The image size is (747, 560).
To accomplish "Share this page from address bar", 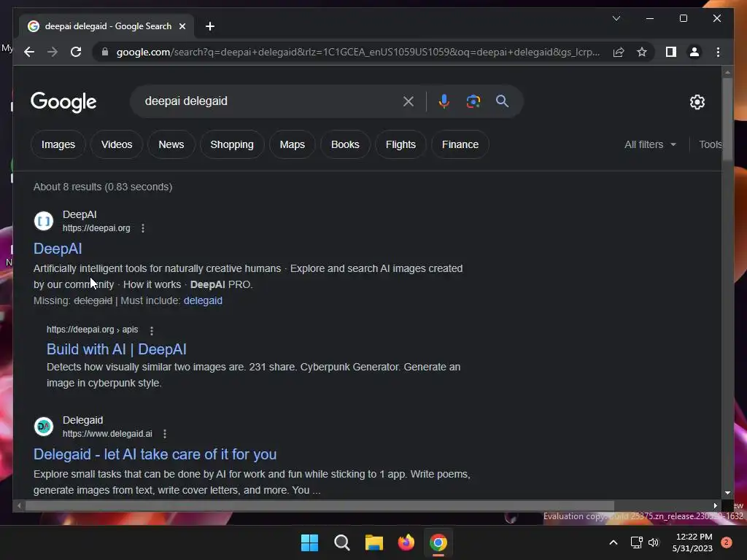I will 619,52.
